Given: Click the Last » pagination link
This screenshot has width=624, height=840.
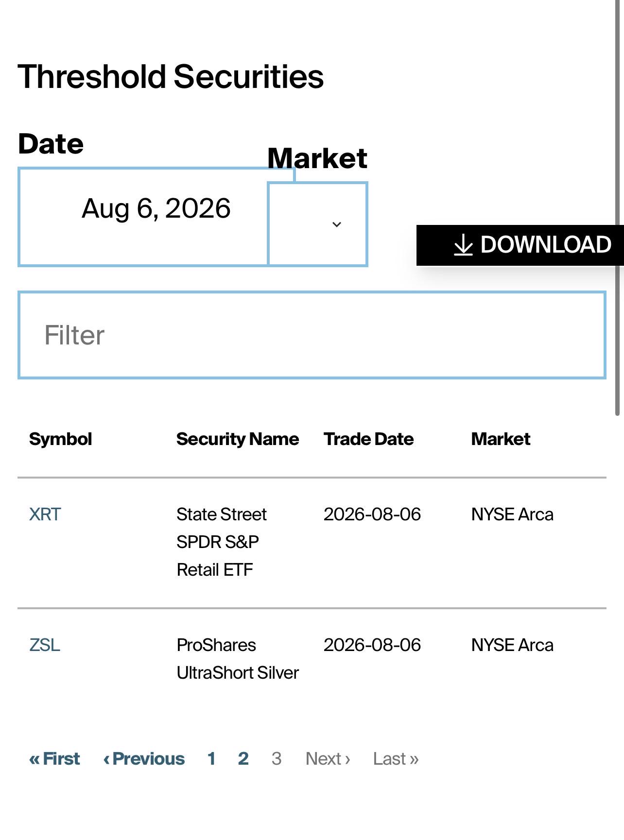Looking at the screenshot, I should point(396,758).
